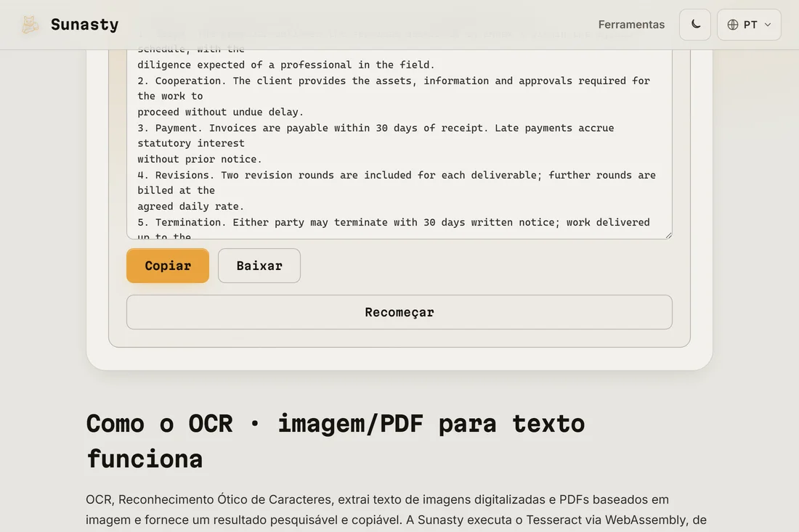Click the line 'diligence expected of a professional'
Image resolution: width=799 pixels, height=532 pixels.
[x=286, y=65]
